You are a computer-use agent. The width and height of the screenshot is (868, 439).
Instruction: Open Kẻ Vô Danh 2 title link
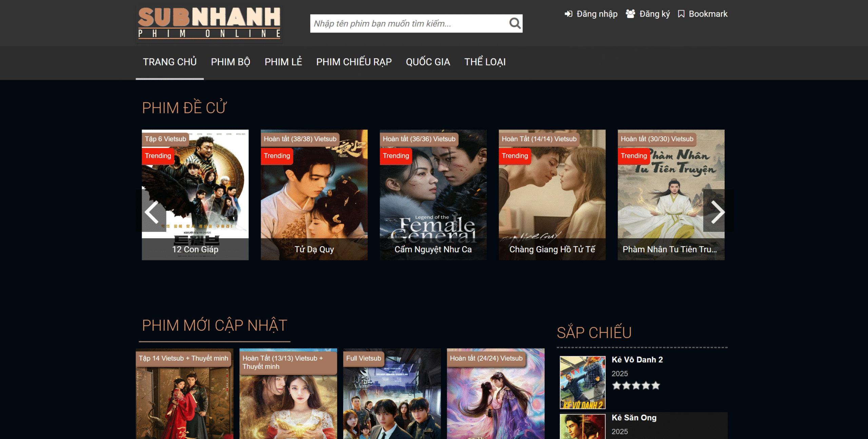pos(637,360)
